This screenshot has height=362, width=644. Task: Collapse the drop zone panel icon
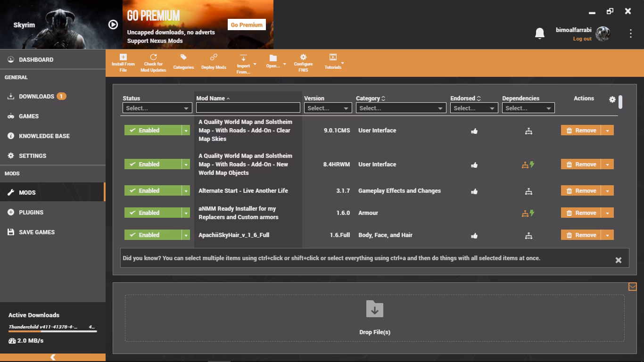633,287
